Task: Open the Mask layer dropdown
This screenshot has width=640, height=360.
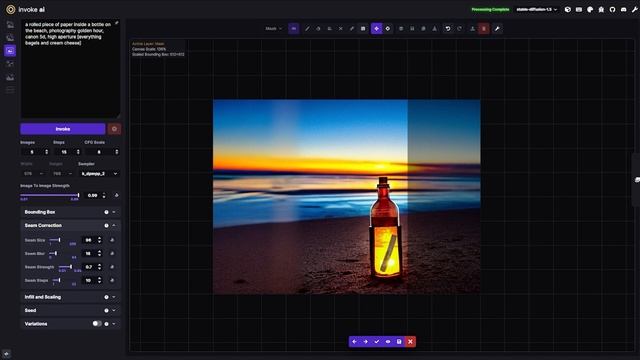Action: click(x=273, y=29)
